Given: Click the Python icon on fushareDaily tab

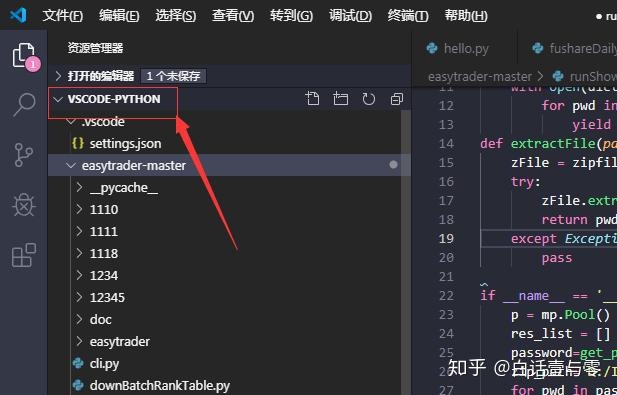Looking at the screenshot, I should [x=538, y=48].
